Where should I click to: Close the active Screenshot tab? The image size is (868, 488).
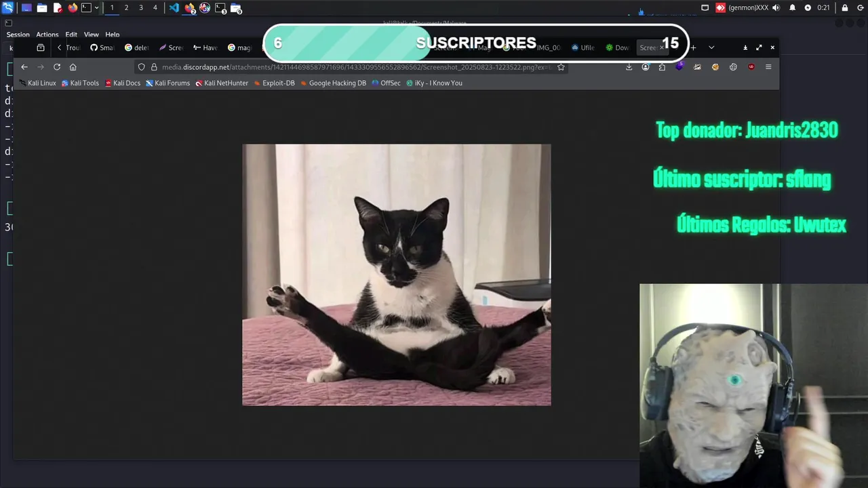click(x=662, y=47)
